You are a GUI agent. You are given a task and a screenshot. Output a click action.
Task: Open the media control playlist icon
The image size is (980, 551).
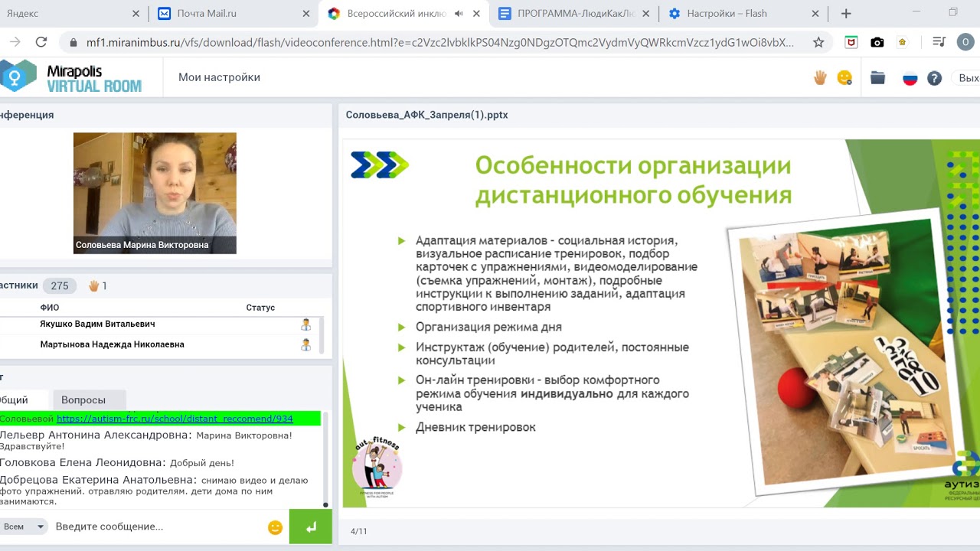(x=939, y=42)
